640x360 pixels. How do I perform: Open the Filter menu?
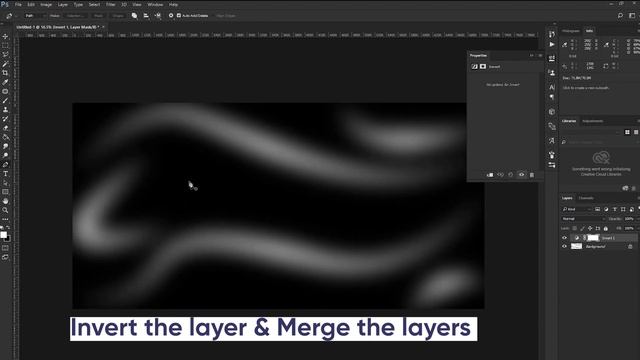[111, 4]
